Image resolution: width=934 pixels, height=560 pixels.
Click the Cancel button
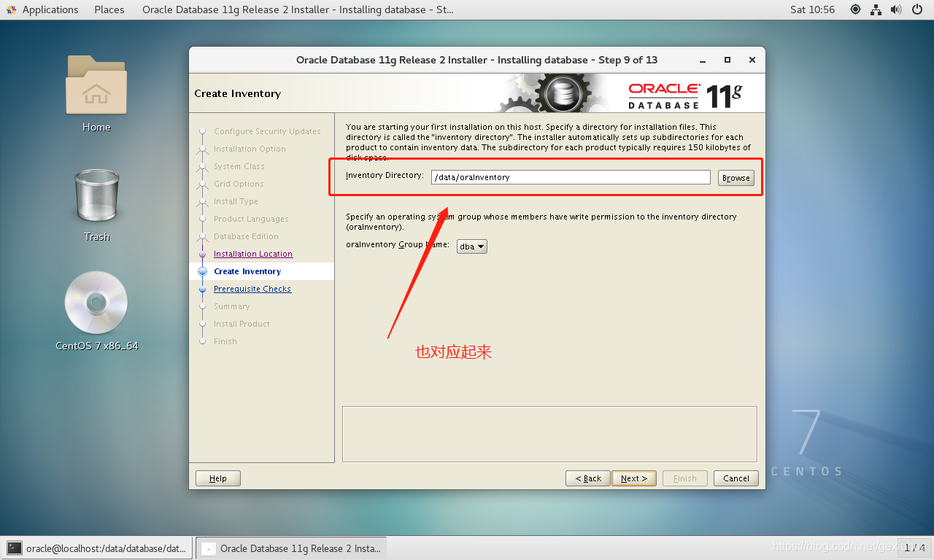click(x=736, y=478)
